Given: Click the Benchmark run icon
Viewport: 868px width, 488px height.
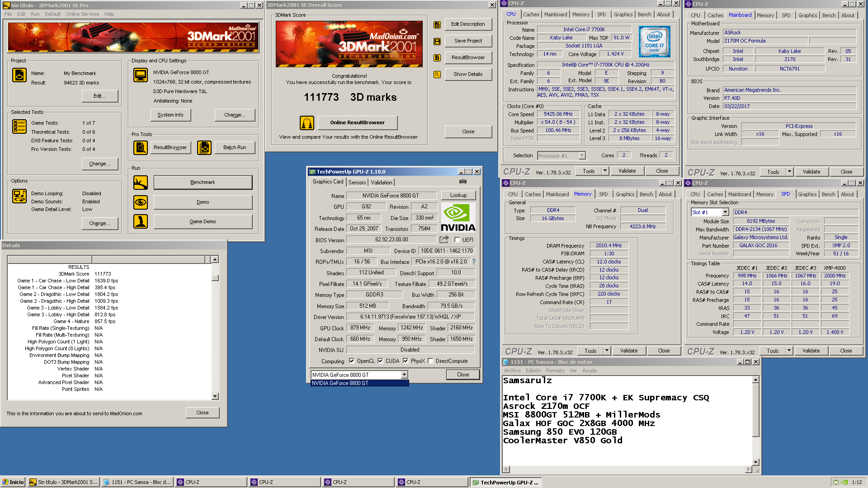Looking at the screenshot, I should [141, 183].
